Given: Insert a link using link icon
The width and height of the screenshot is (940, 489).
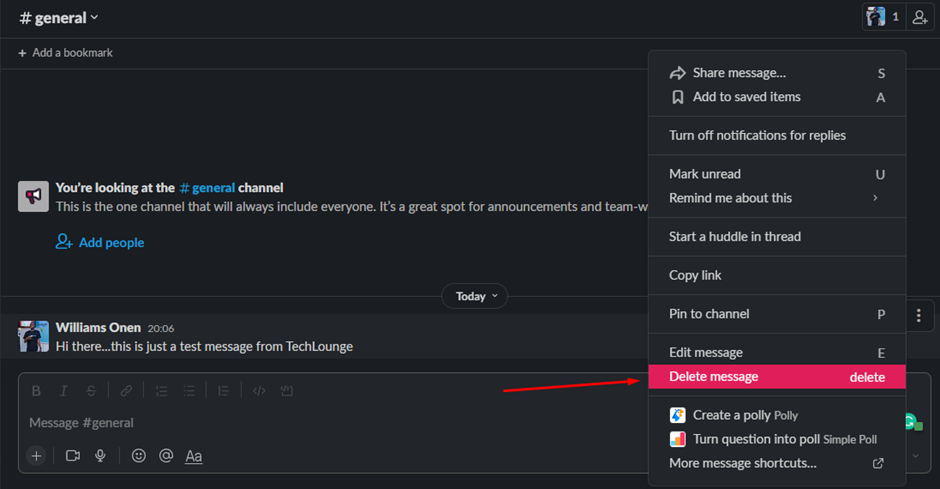Looking at the screenshot, I should click(126, 391).
